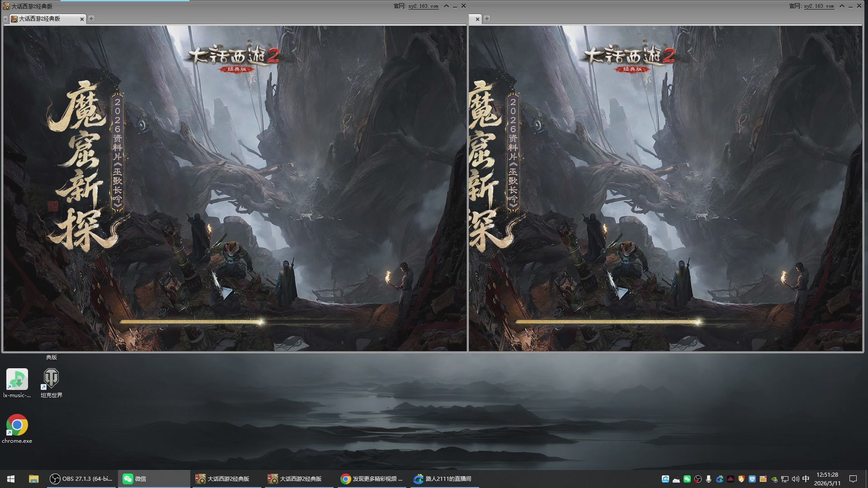The height and width of the screenshot is (488, 868).
Task: Click the pink audio bars tray icon
Action: [x=731, y=479]
